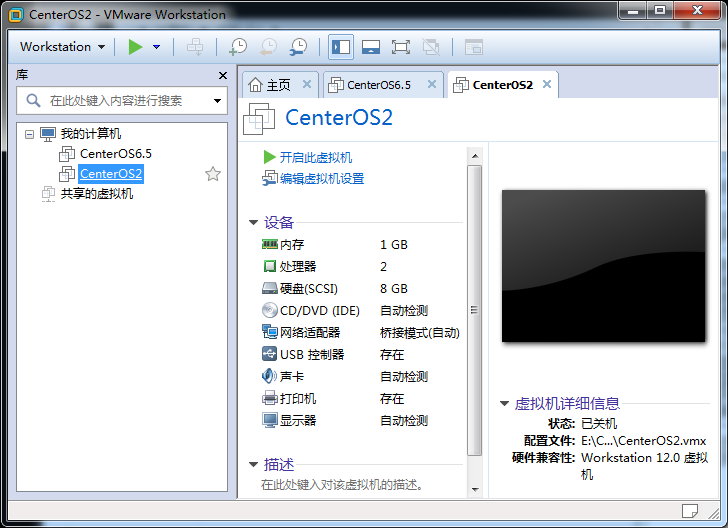
Task: Open the power options dropdown arrow beside play
Action: pos(156,47)
